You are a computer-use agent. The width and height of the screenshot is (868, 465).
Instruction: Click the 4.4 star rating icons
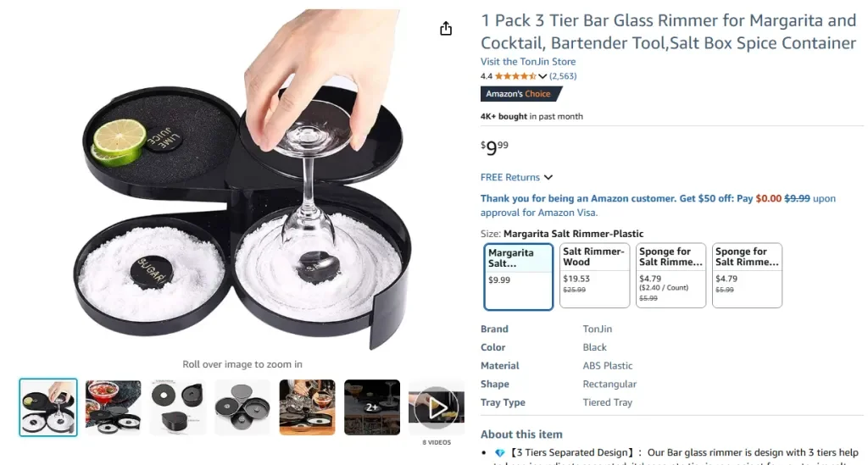tap(515, 76)
